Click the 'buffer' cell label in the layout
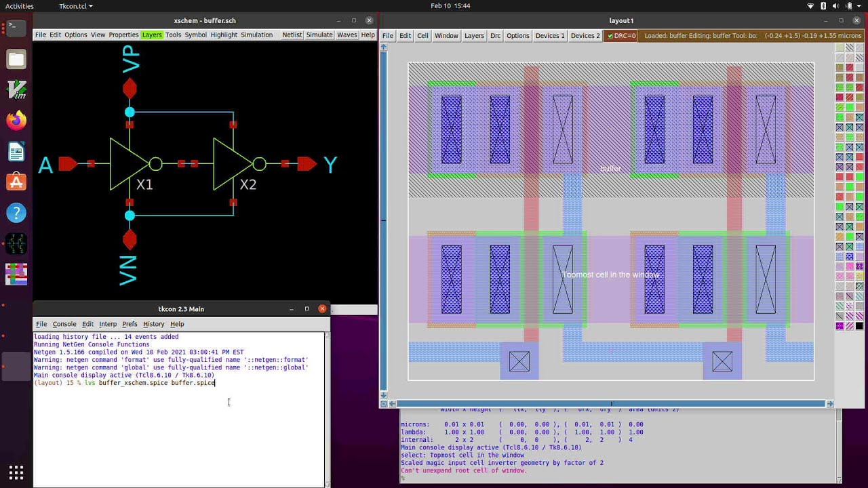The width and height of the screenshot is (868, 488). click(610, 168)
